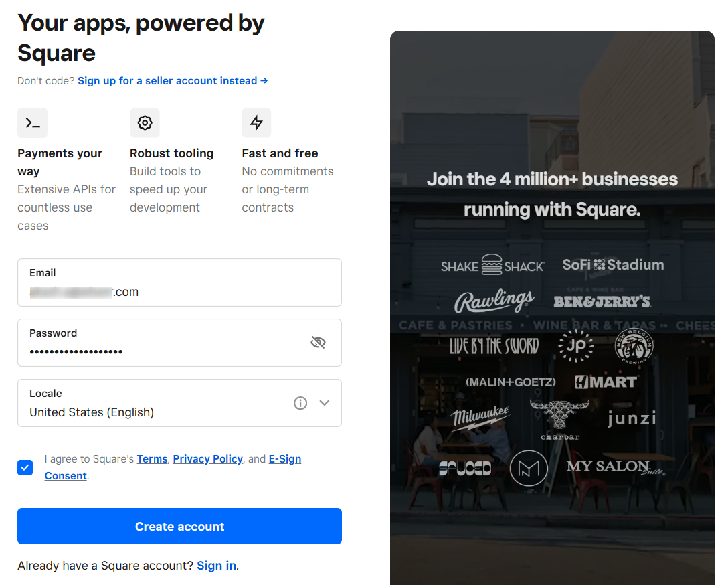Focus the Password input field
This screenshot has width=728, height=585.
pyautogui.click(x=180, y=343)
